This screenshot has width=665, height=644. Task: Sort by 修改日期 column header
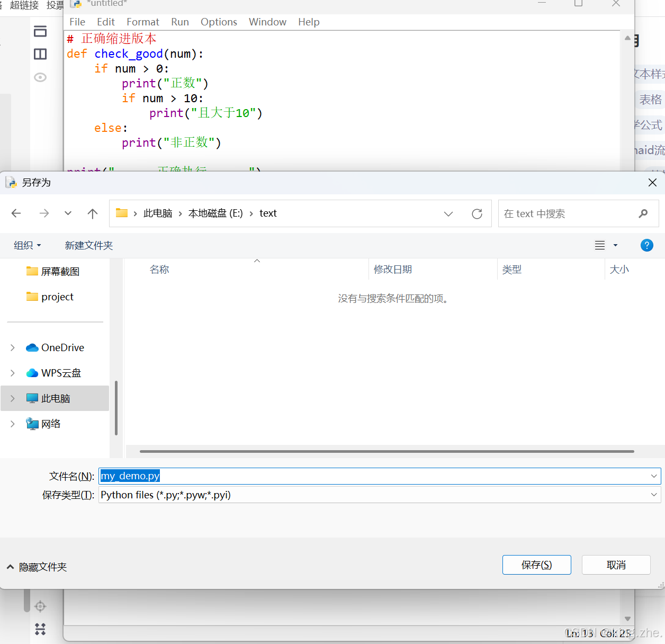[x=393, y=270]
